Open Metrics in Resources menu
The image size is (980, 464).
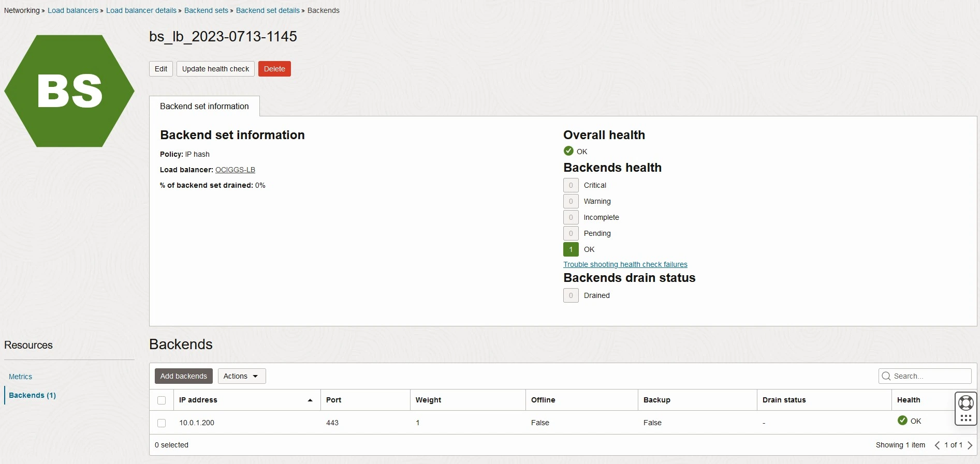coord(20,377)
